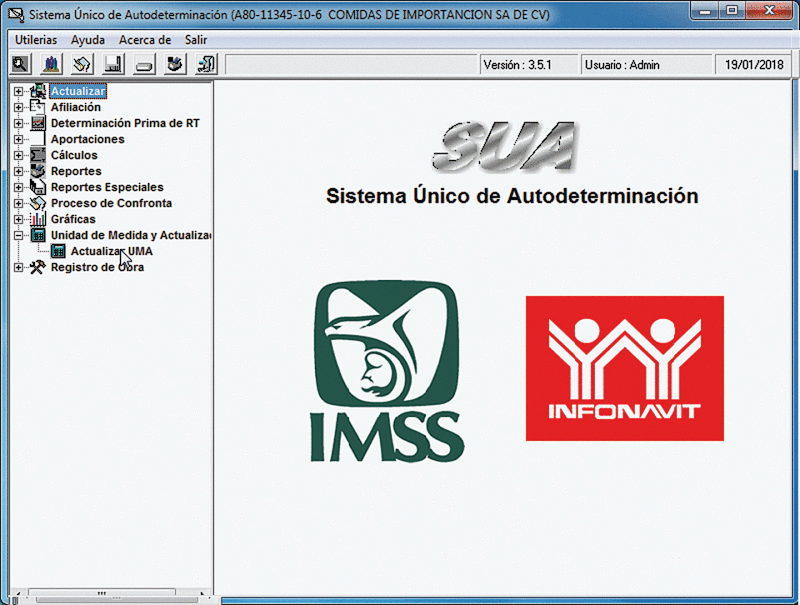
Task: Open the Actualizar UMA label in the tree
Action: [x=112, y=251]
